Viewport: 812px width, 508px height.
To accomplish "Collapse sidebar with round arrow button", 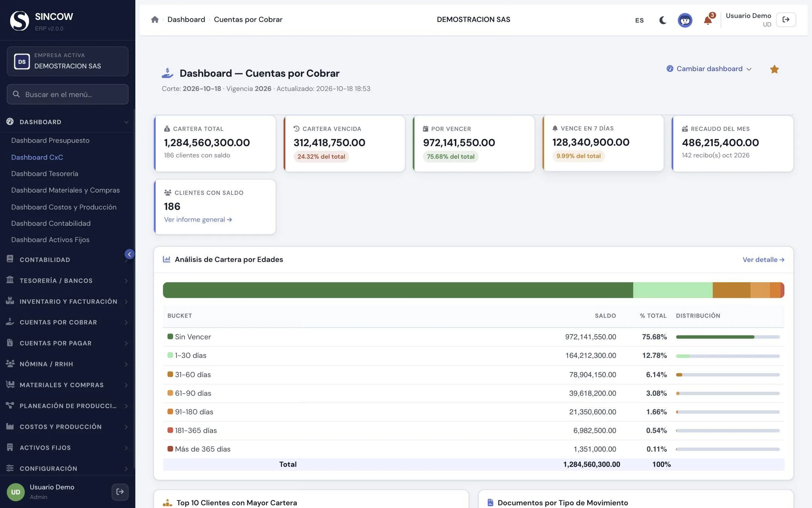I will 129,254.
